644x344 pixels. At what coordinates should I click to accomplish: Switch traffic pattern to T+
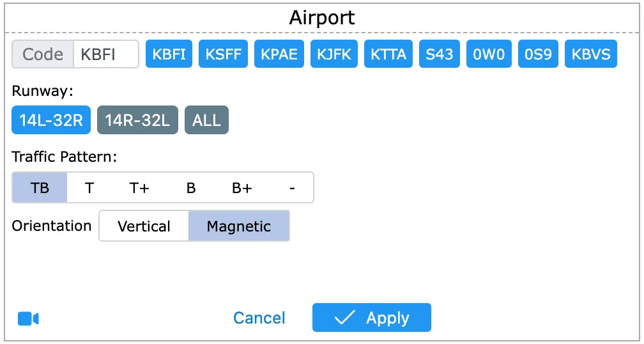tap(139, 188)
